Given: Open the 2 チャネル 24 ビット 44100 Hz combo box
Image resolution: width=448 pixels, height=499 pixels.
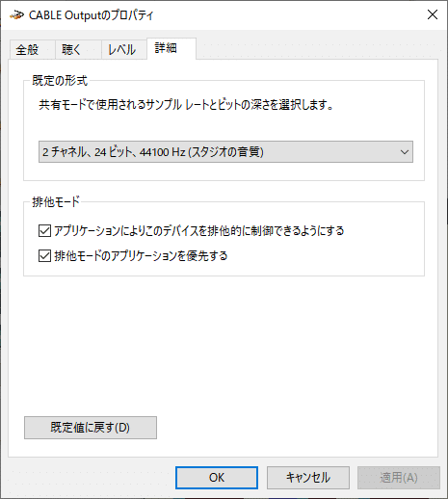Looking at the screenshot, I should click(225, 152).
